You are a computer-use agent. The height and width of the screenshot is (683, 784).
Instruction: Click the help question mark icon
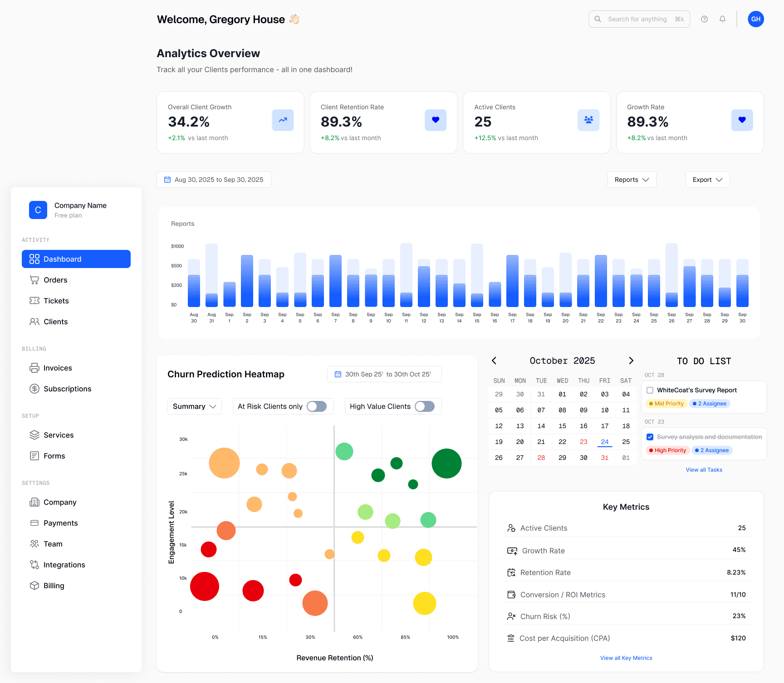[x=704, y=19]
